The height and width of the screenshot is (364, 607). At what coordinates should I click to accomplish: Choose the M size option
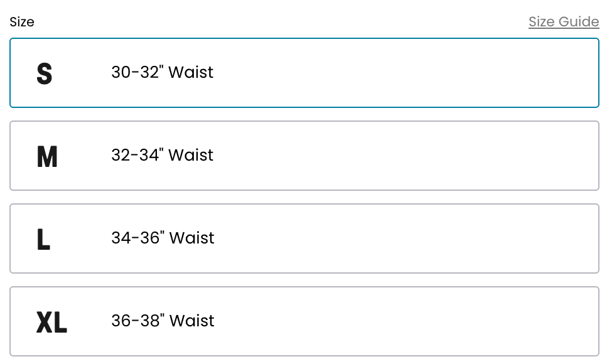click(x=304, y=156)
